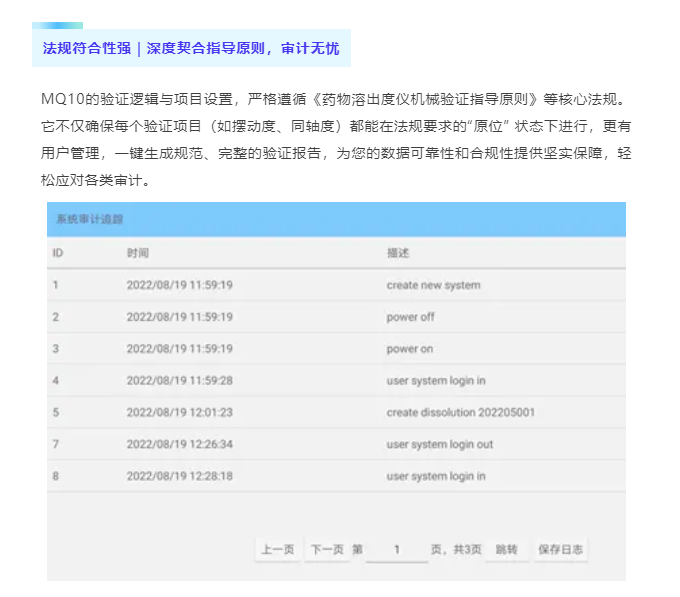Viewport: 680px width, 597px height.
Task: Click the 时间 column header
Action: tap(138, 253)
